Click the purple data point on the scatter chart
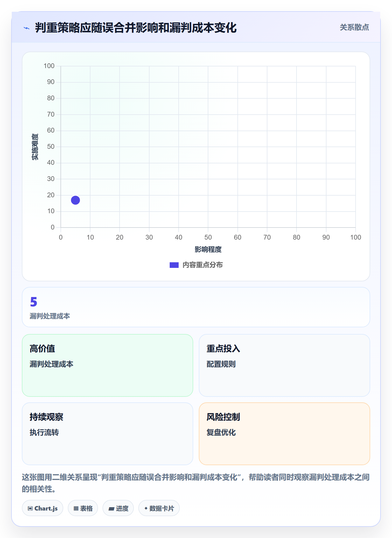 pos(75,200)
